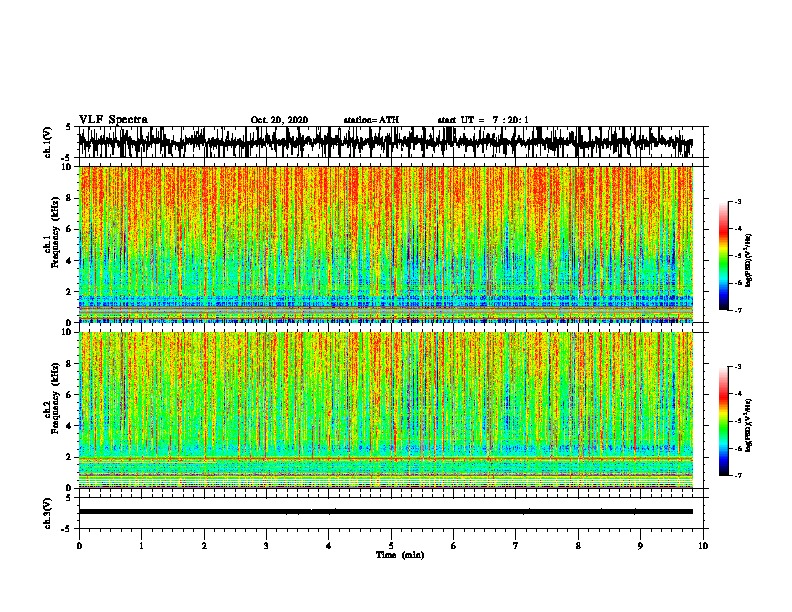The height and width of the screenshot is (612, 792).
Task: Click time axis tick label "2"
Action: 204,546
